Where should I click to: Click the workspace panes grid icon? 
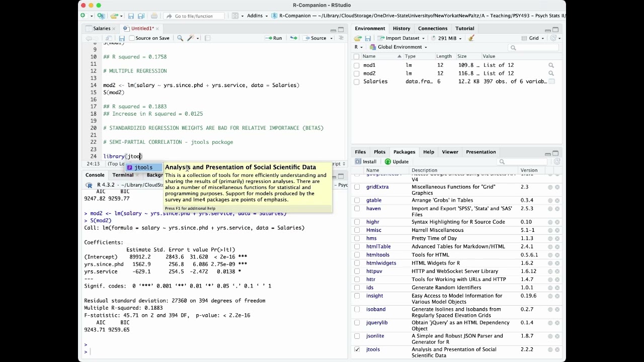pyautogui.click(x=234, y=16)
